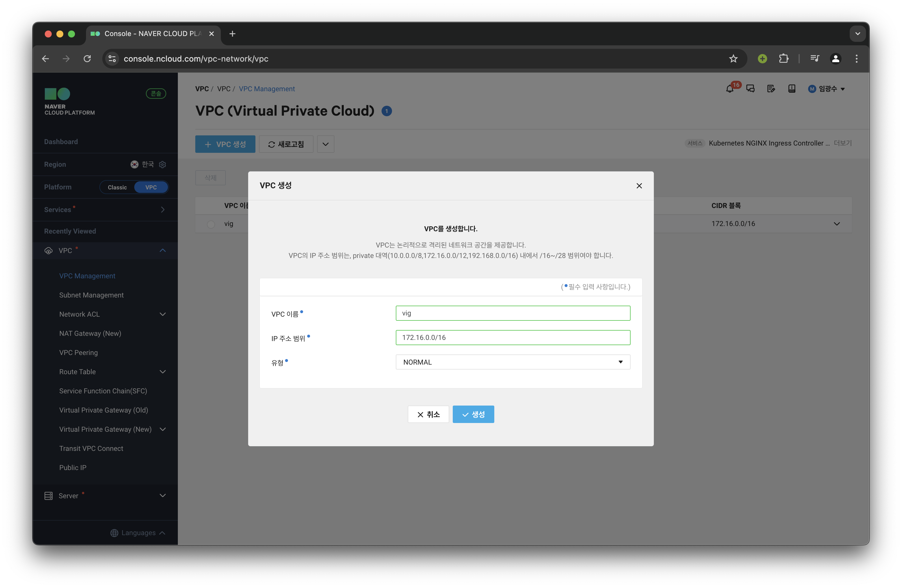Screen dimensions: 902x588
Task: Click the memo edit icon in header
Action: pos(771,89)
